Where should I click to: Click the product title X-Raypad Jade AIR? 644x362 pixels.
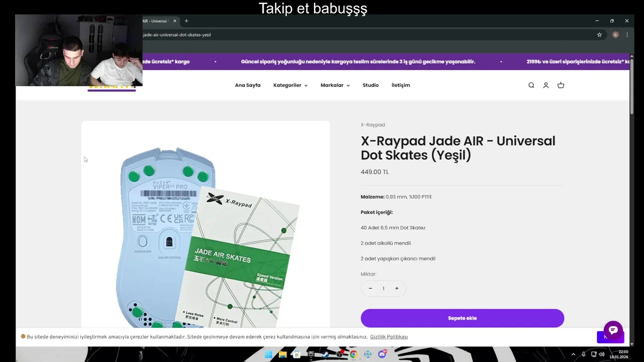pos(458,148)
